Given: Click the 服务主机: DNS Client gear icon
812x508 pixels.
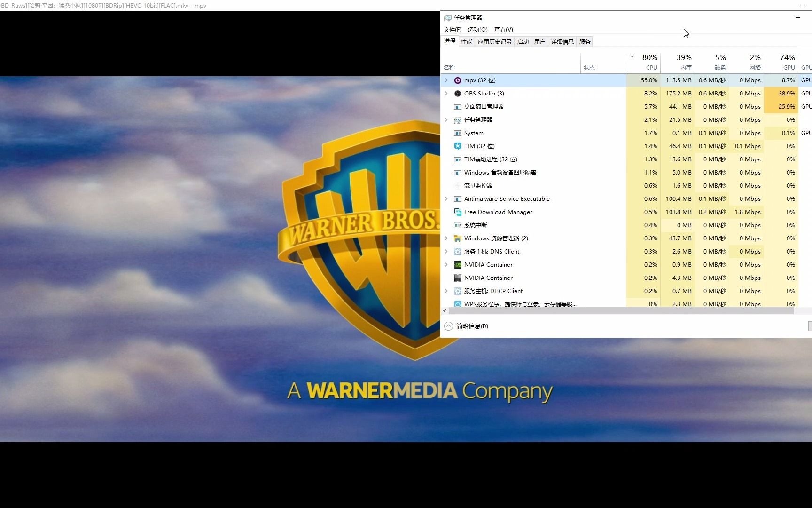Looking at the screenshot, I should 457,252.
